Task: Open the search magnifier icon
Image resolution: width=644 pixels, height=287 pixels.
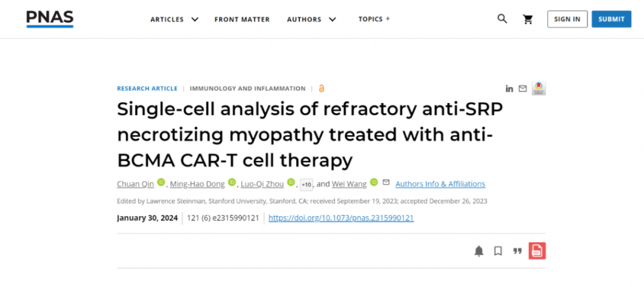Action: (x=502, y=19)
